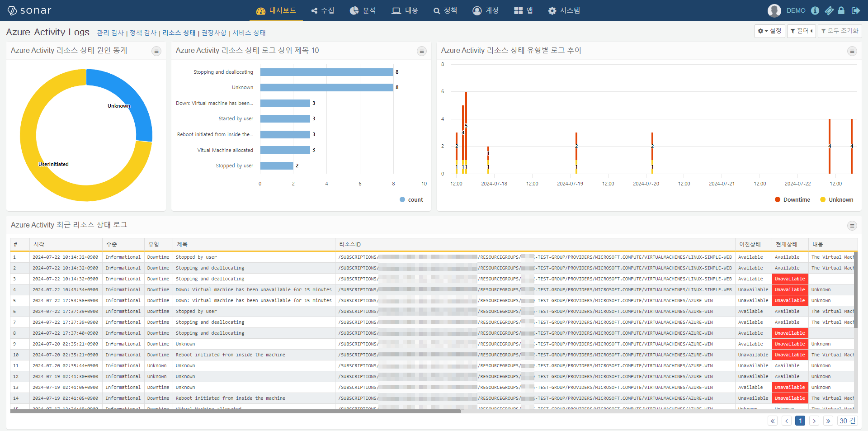Open the 서비스 상태 tab

click(x=249, y=33)
